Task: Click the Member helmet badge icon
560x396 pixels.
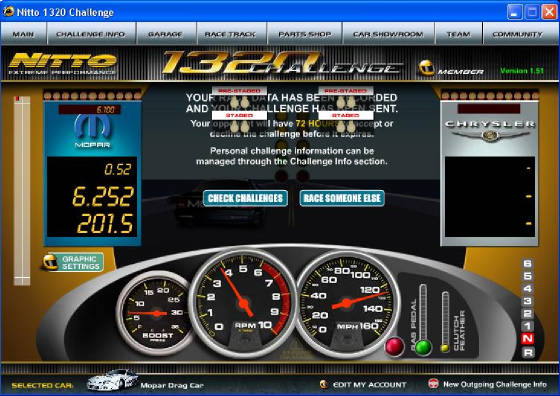Action: pos(426,67)
